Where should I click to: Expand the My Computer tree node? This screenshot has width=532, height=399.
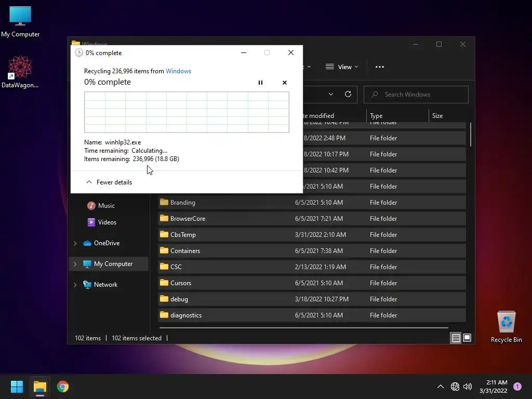[x=75, y=264]
